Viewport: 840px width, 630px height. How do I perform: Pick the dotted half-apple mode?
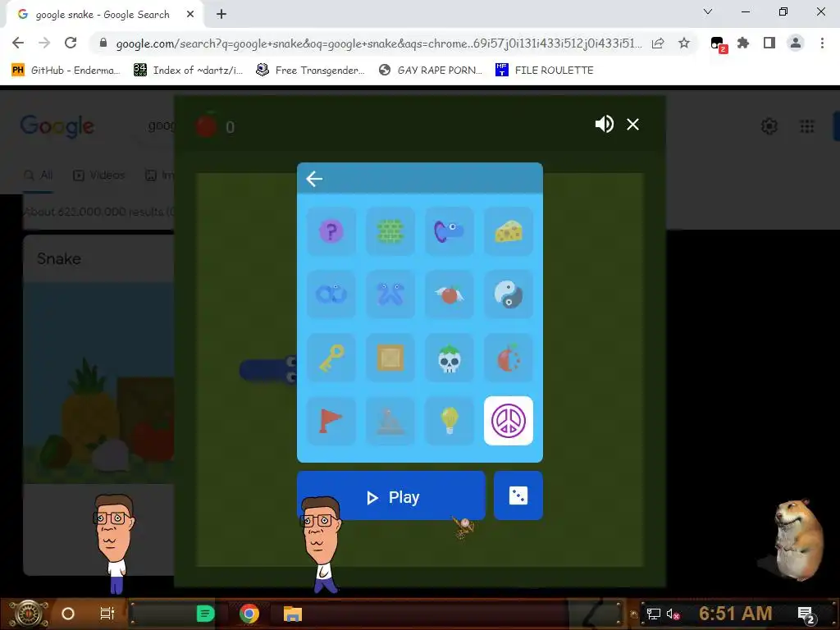pyautogui.click(x=509, y=358)
